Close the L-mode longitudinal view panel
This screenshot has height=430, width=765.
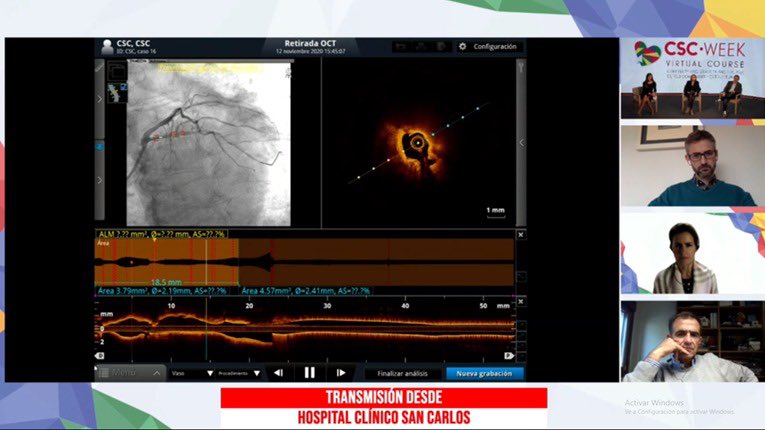pos(521,302)
